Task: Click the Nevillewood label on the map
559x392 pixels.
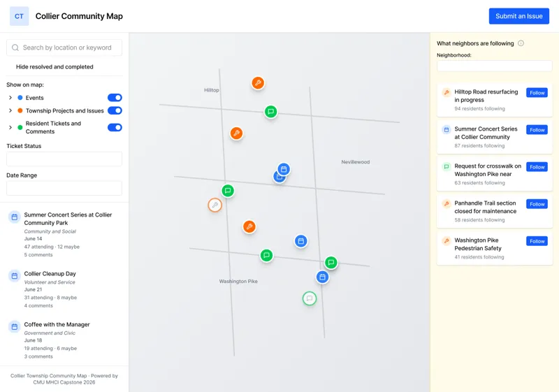Action: coord(356,162)
